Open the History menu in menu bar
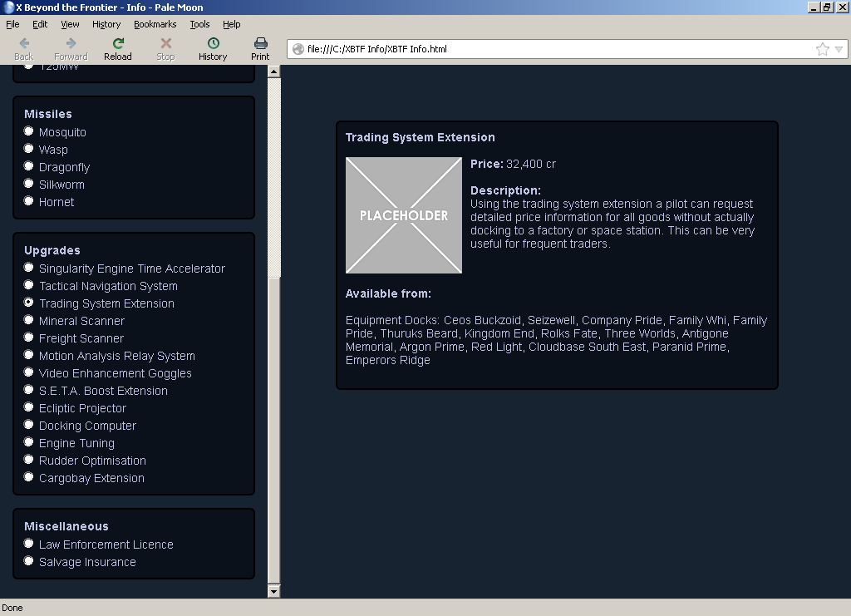This screenshot has height=616, width=851. 106,24
